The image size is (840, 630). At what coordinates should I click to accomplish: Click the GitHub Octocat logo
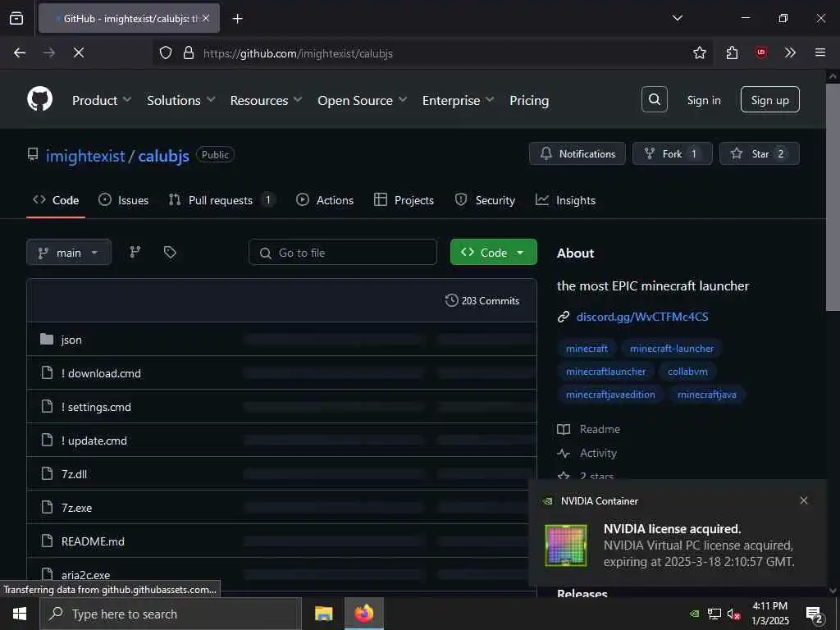pyautogui.click(x=39, y=99)
